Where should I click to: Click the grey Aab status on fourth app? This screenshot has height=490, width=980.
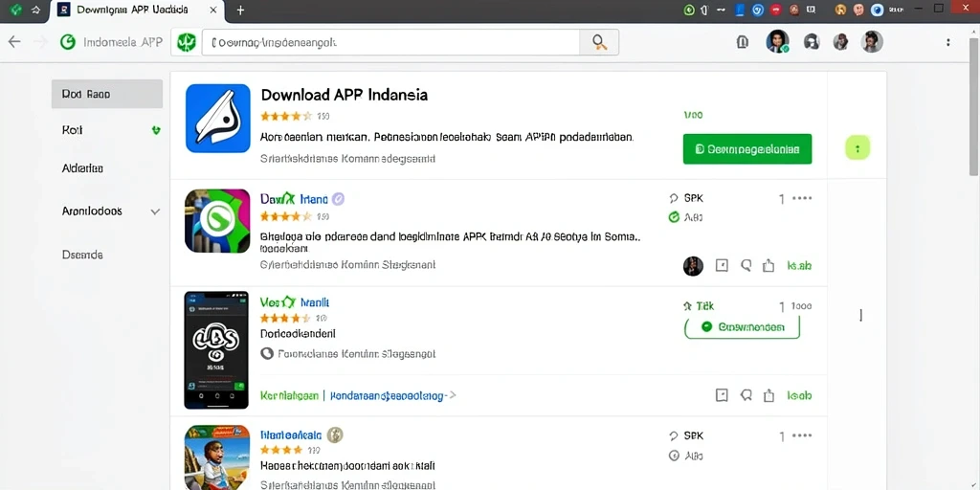tap(685, 456)
